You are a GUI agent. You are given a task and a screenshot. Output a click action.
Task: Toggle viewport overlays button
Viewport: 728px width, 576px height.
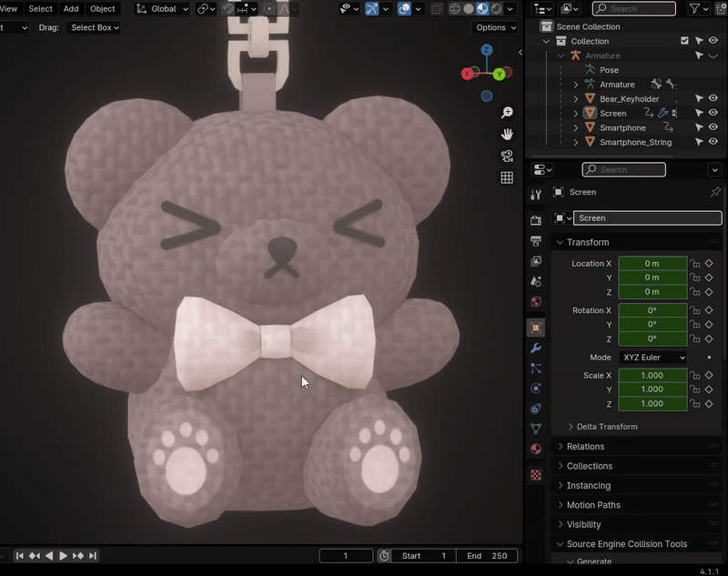pos(404,9)
